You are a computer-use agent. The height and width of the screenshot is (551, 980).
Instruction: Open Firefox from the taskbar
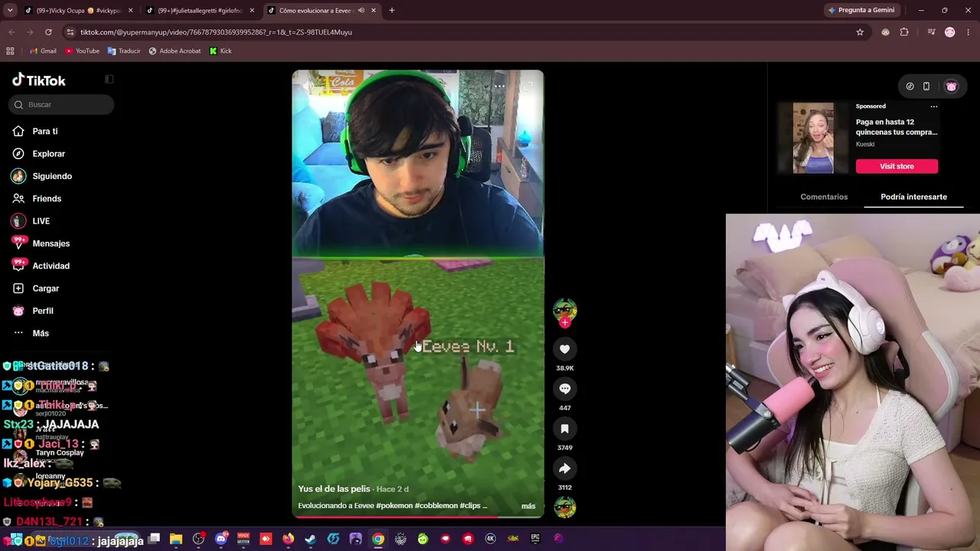pos(288,539)
